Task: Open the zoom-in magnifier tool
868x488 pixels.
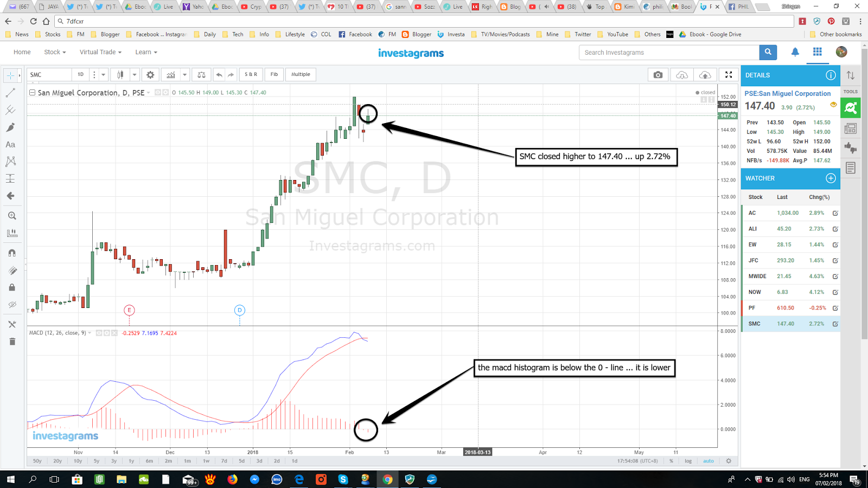Action: [x=12, y=216]
